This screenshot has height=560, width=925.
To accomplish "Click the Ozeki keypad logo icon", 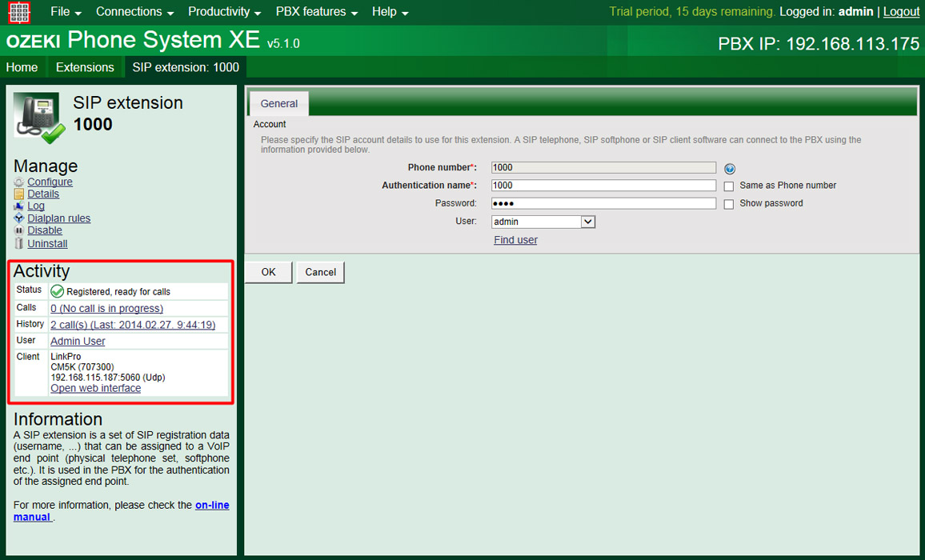I will tap(18, 12).
